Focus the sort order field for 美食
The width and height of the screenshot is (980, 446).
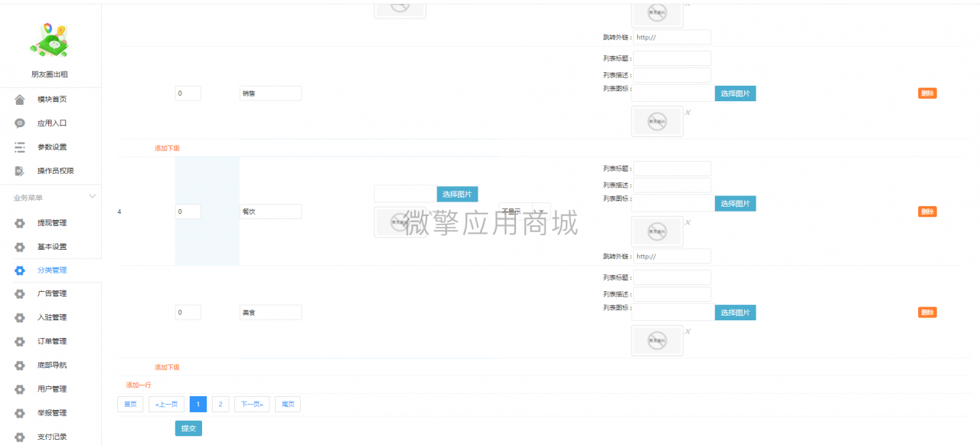pyautogui.click(x=188, y=312)
